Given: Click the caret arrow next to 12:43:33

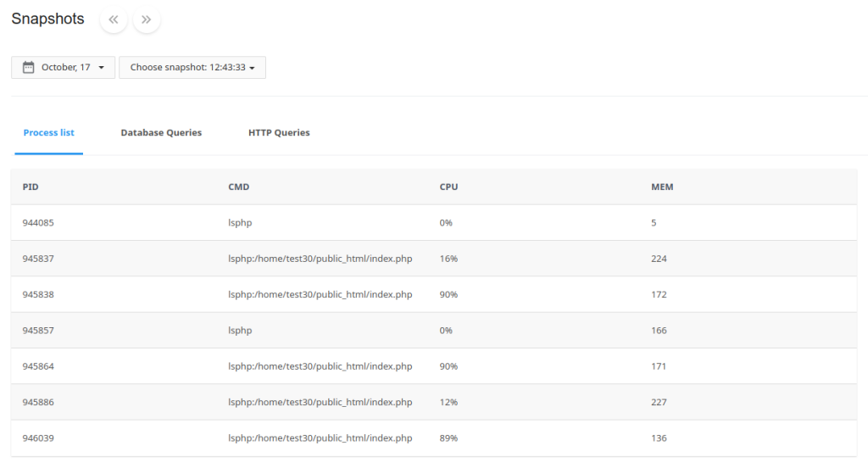Looking at the screenshot, I should coord(252,68).
